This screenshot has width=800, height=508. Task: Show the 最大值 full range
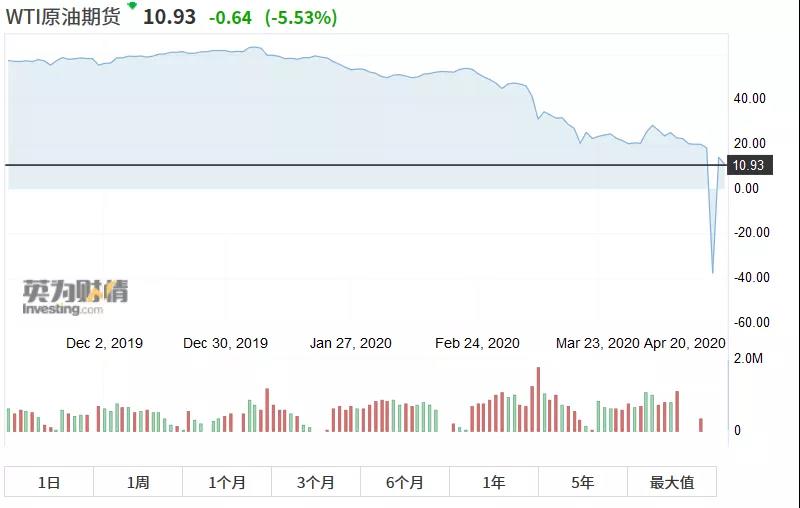point(672,482)
